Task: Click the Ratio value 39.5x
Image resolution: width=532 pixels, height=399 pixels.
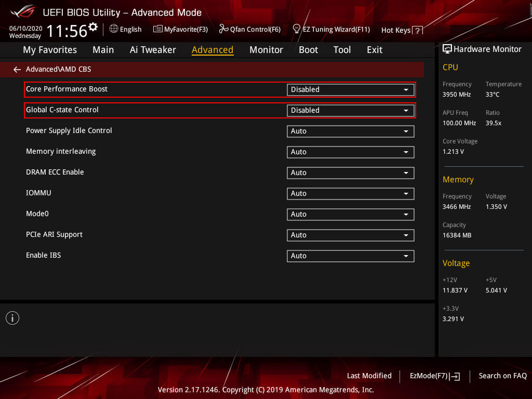Action: click(494, 123)
